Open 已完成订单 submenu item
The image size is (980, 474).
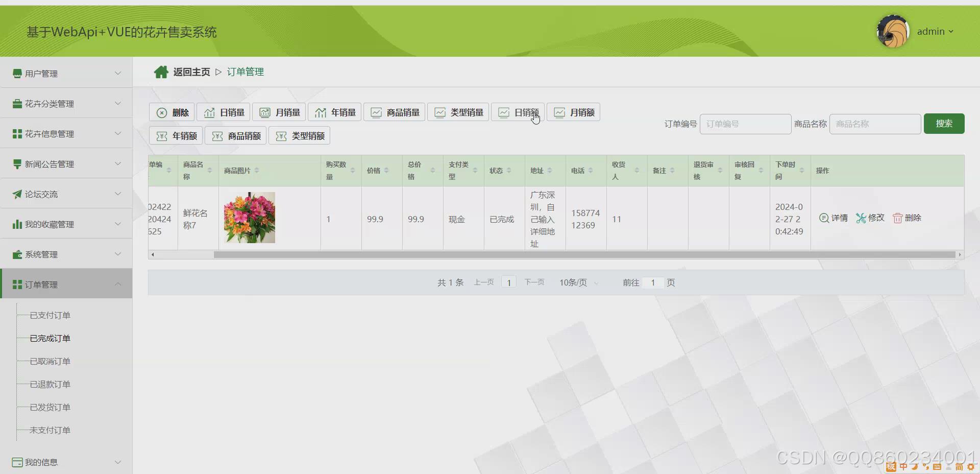[x=50, y=339]
